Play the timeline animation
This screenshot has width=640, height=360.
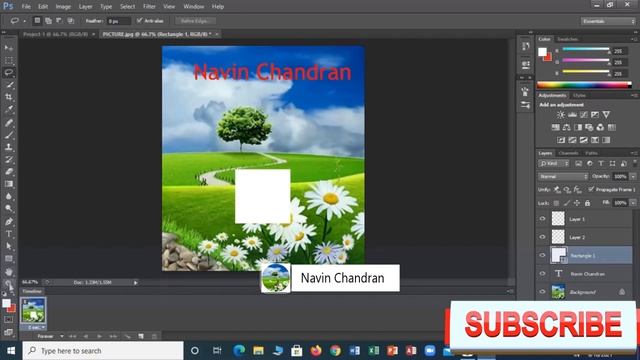(99, 336)
